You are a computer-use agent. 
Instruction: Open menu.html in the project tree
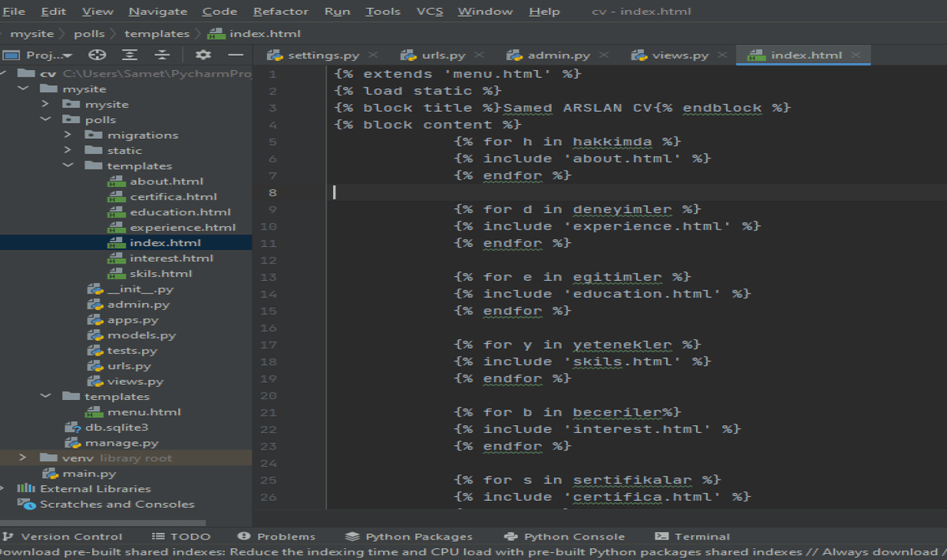(144, 412)
